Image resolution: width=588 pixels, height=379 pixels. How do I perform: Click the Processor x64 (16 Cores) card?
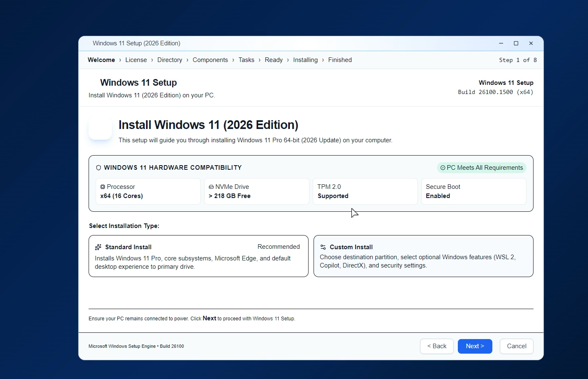148,191
